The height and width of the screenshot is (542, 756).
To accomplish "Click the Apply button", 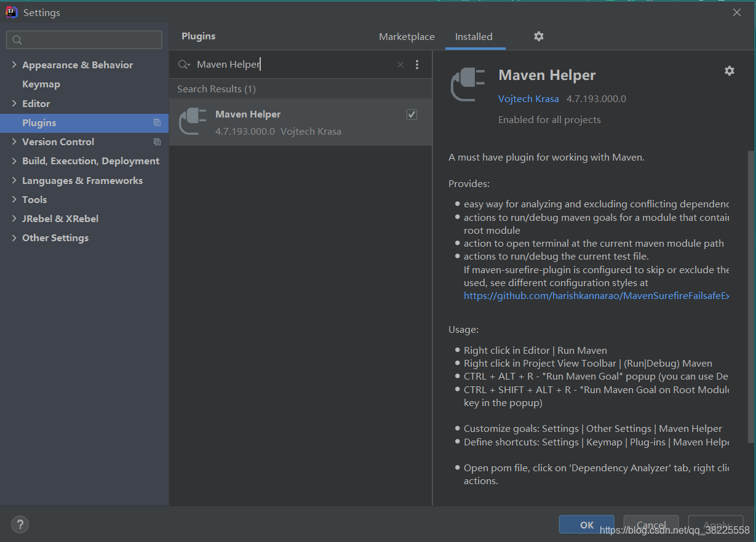I will pos(715,525).
